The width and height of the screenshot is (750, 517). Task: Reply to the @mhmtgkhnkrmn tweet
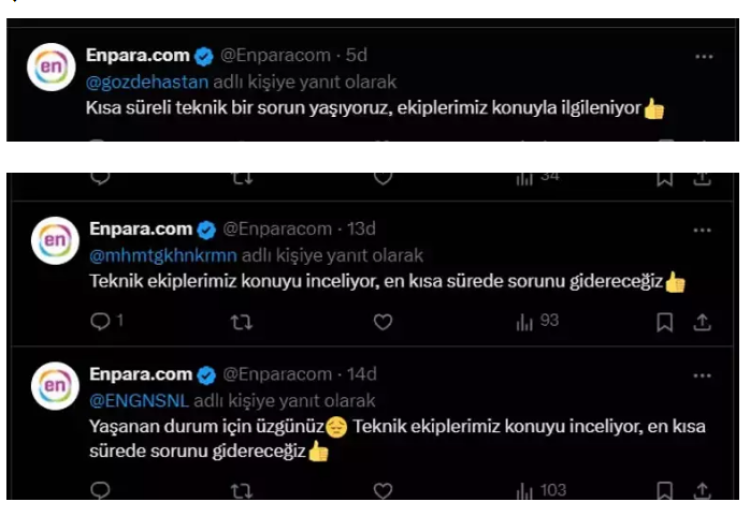(x=100, y=322)
